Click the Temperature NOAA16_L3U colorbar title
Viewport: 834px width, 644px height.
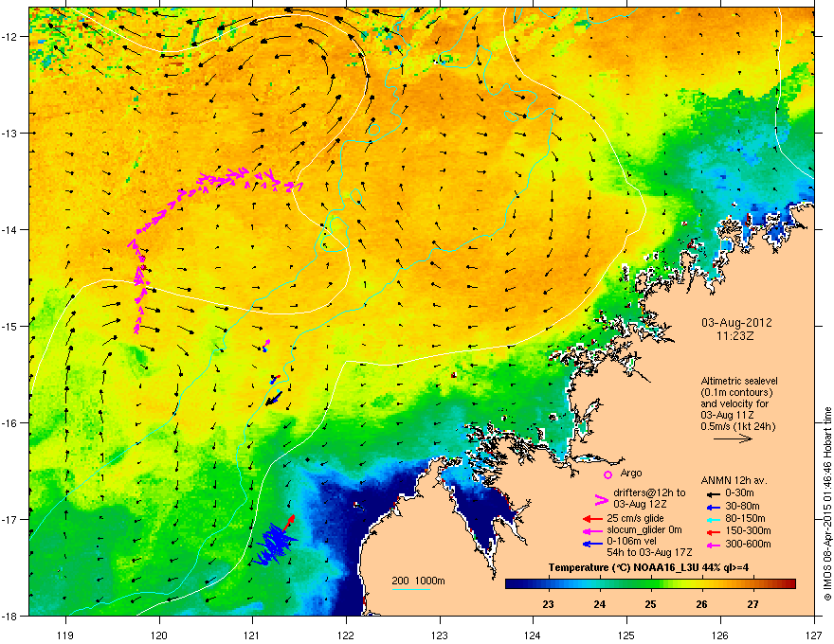[x=648, y=567]
